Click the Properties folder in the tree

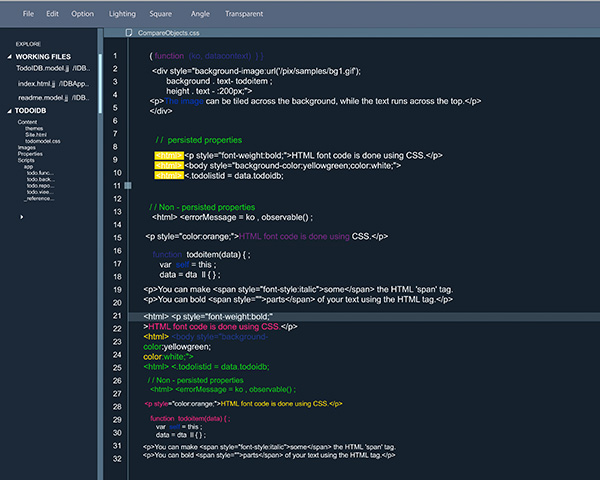click(30, 153)
